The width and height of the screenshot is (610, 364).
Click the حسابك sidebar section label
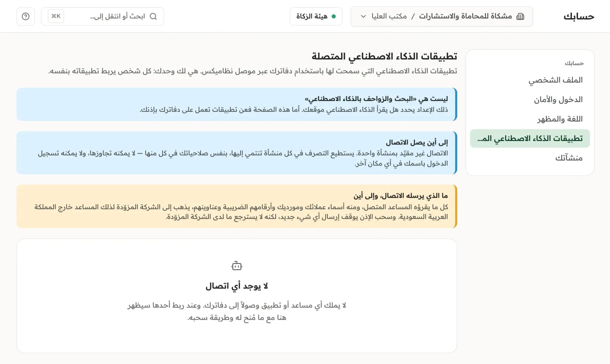click(x=574, y=63)
